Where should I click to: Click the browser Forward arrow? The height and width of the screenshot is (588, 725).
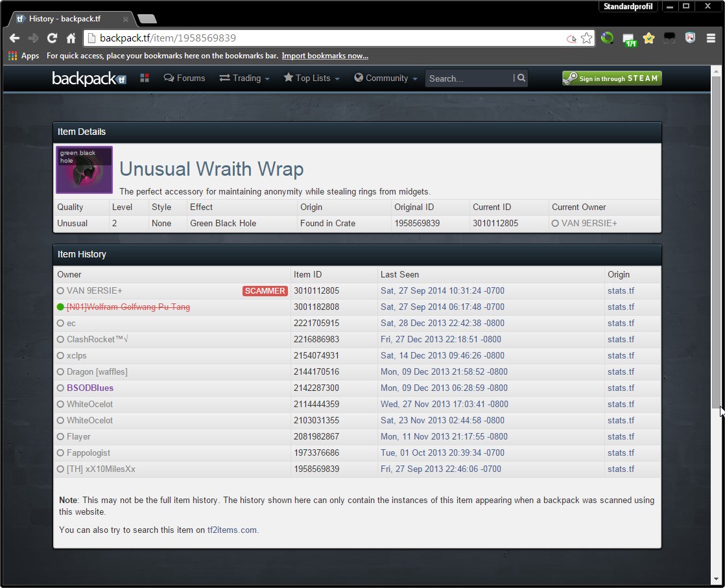coord(33,38)
